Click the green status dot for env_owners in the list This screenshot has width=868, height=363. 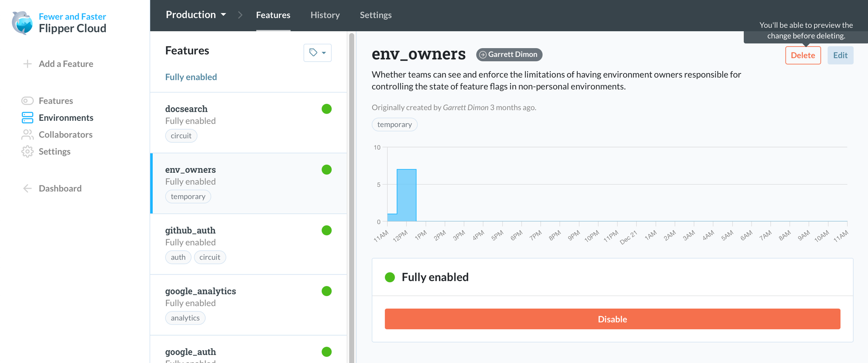327,170
